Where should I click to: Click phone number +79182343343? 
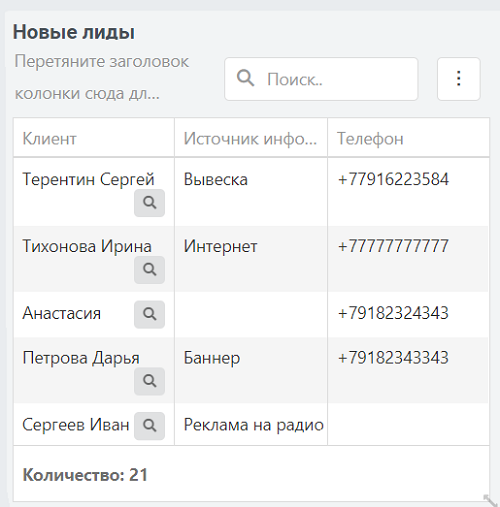tap(393, 358)
